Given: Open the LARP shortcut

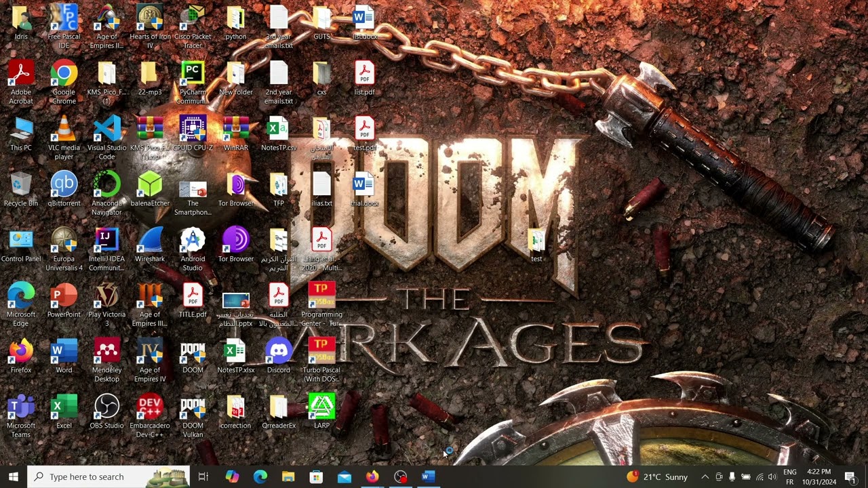Looking at the screenshot, I should (x=321, y=411).
